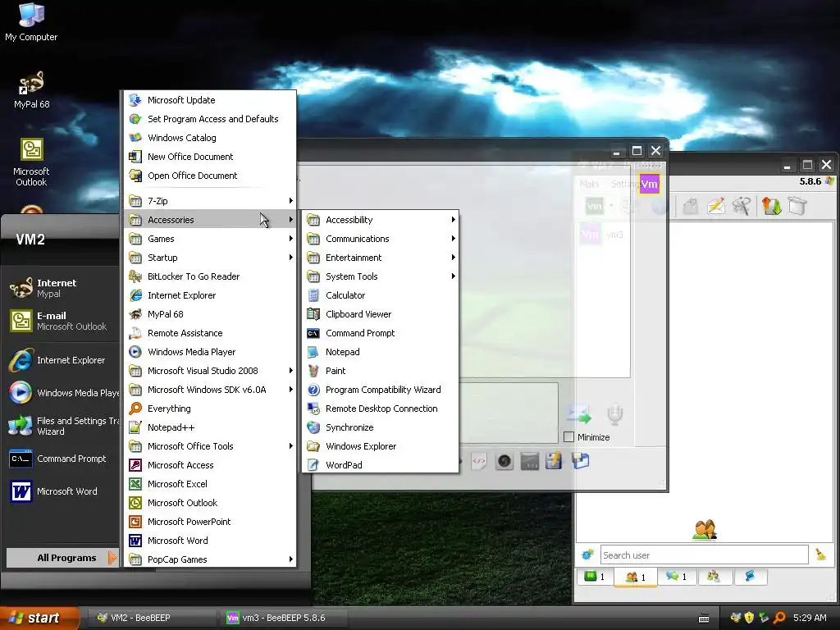Viewport: 840px width, 630px height.
Task: Click the send message icon in chat window
Action: [578, 413]
